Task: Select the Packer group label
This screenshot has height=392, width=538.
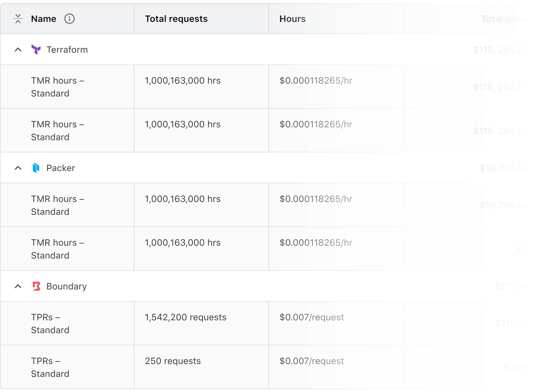Action: [x=60, y=168]
